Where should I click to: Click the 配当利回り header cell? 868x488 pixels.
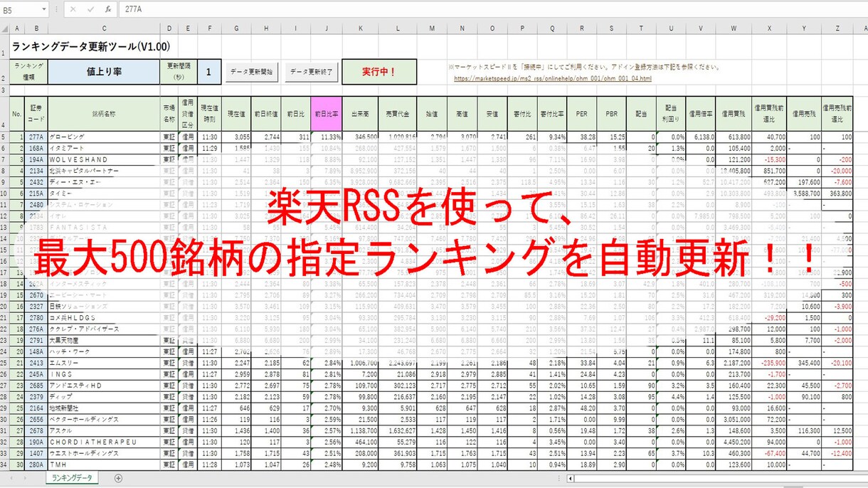[x=671, y=112]
